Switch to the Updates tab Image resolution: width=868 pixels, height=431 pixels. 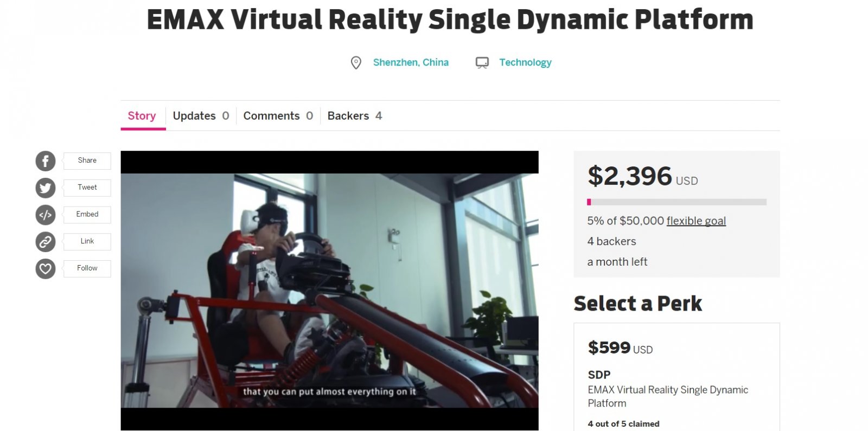201,115
